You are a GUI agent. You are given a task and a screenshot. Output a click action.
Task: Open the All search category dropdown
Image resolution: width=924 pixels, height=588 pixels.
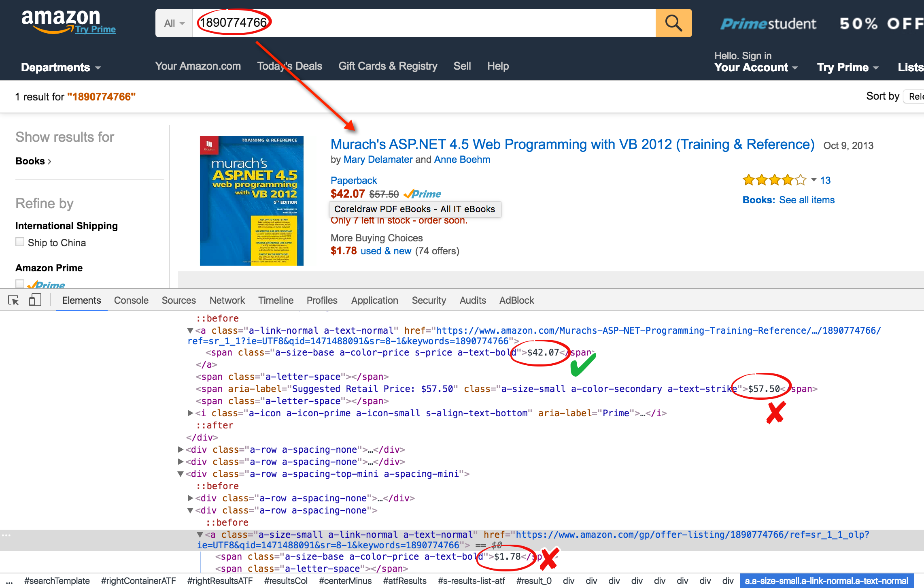[174, 23]
